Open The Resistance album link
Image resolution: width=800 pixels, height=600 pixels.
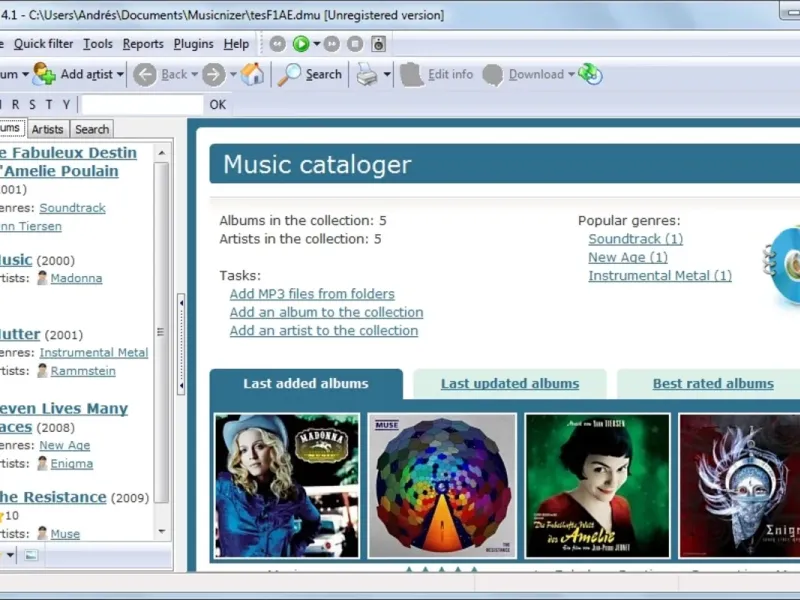(x=53, y=497)
